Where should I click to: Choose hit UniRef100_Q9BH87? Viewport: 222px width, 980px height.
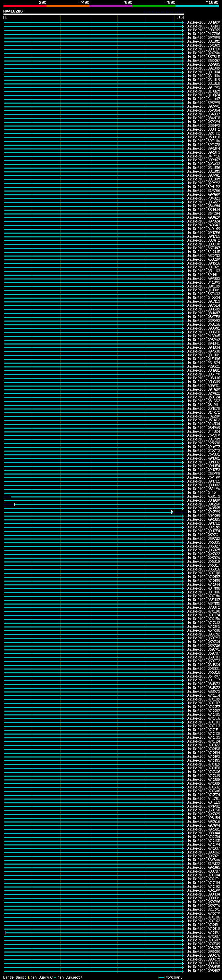pos(203,971)
